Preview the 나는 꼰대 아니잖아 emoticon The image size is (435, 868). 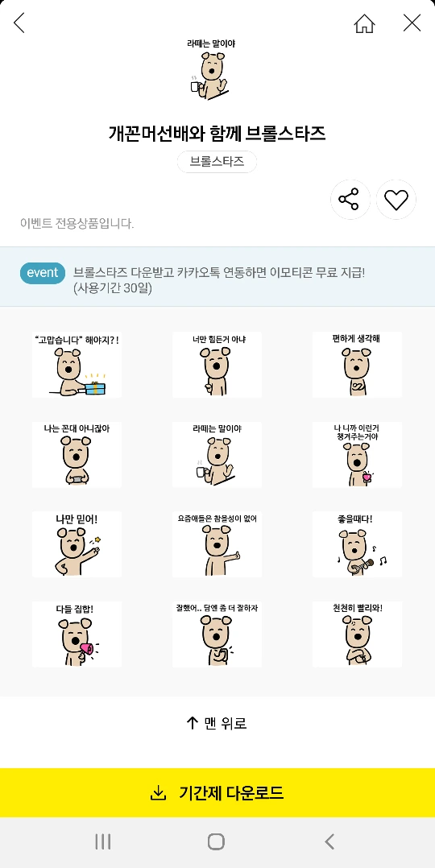tap(77, 454)
